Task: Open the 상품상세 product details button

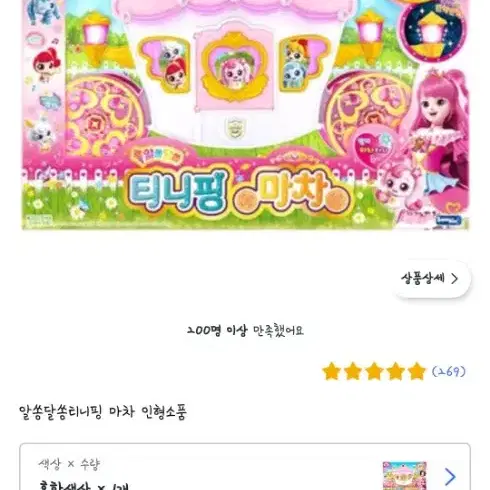Action: tap(432, 279)
